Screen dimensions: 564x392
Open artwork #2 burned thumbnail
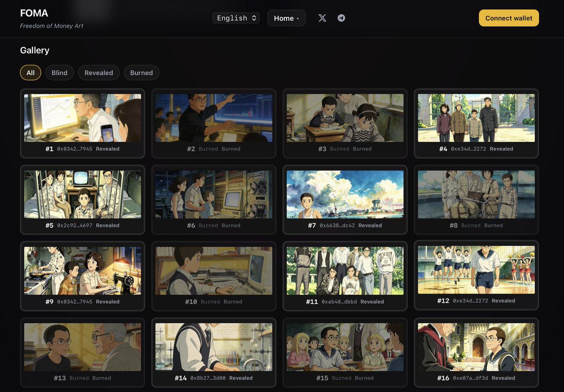point(214,118)
